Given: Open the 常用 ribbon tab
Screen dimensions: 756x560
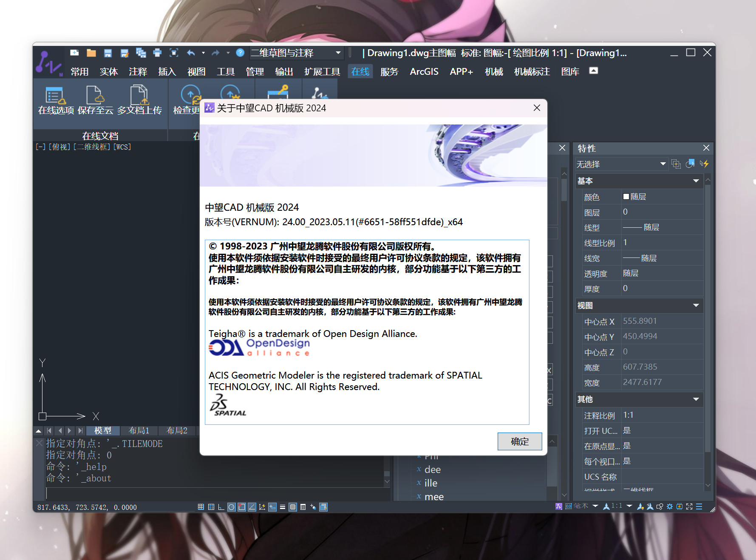Looking at the screenshot, I should tap(79, 71).
